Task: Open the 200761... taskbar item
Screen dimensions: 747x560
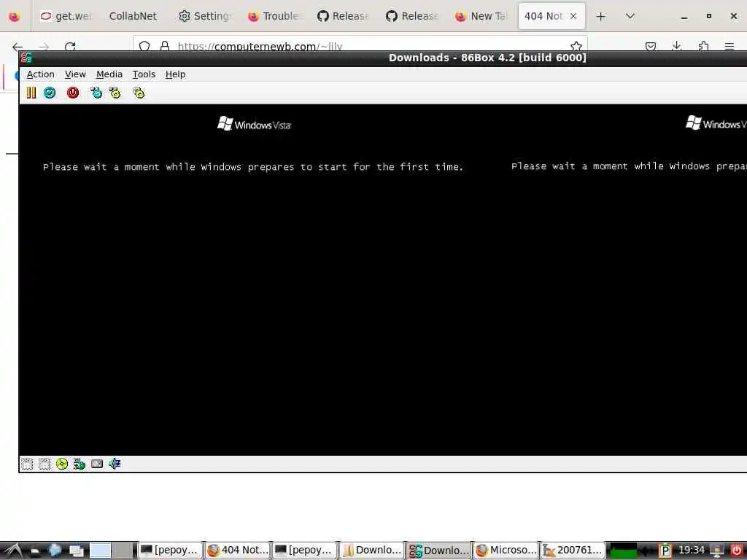Action: (573, 551)
